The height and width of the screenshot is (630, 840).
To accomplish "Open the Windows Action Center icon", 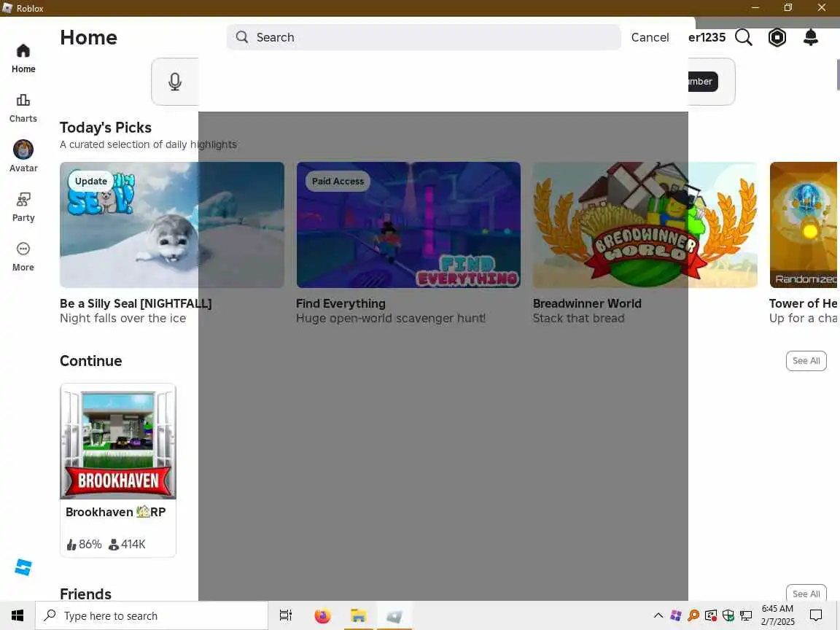I will [x=816, y=615].
